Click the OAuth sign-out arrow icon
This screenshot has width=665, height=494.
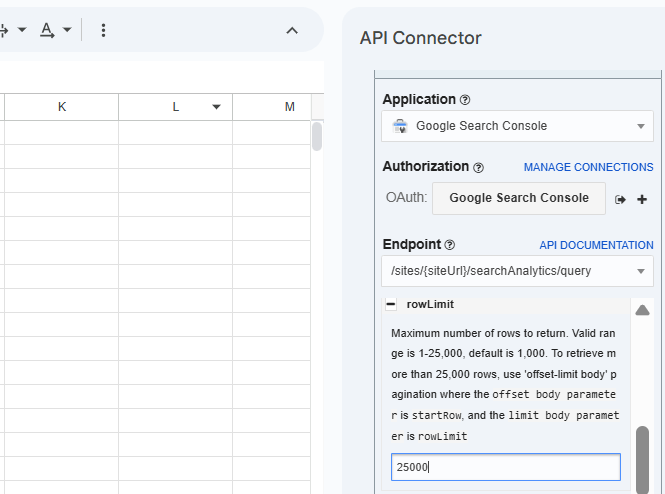pyautogui.click(x=620, y=199)
